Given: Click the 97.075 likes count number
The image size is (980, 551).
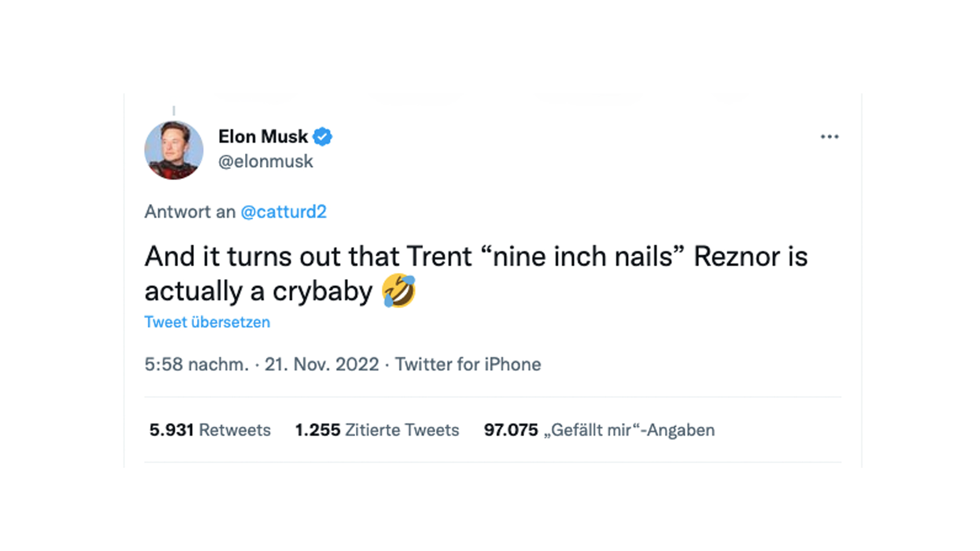Looking at the screenshot, I should coord(511,430).
